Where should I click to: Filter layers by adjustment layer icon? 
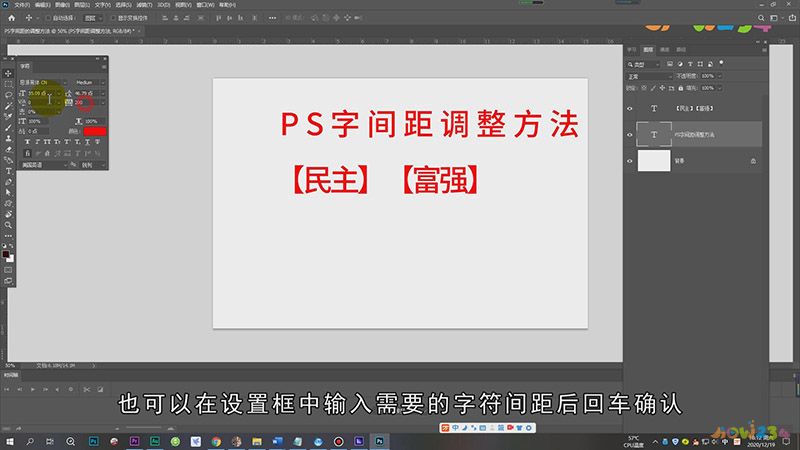pos(680,64)
